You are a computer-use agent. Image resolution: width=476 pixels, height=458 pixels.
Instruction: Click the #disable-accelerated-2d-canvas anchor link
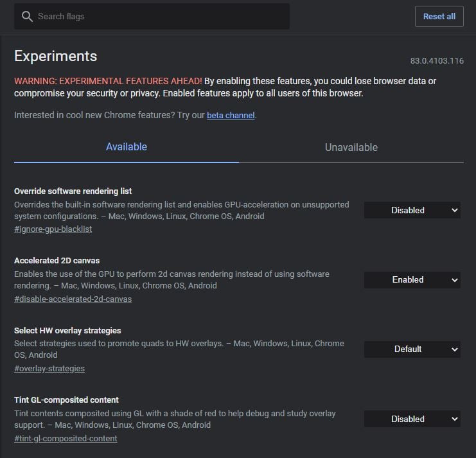tap(73, 299)
